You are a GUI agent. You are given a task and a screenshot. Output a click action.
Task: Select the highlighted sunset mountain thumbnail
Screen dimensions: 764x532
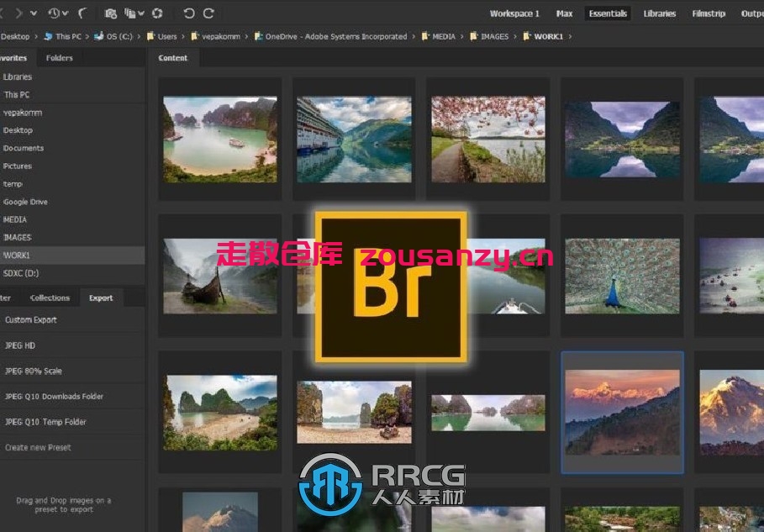(x=622, y=412)
